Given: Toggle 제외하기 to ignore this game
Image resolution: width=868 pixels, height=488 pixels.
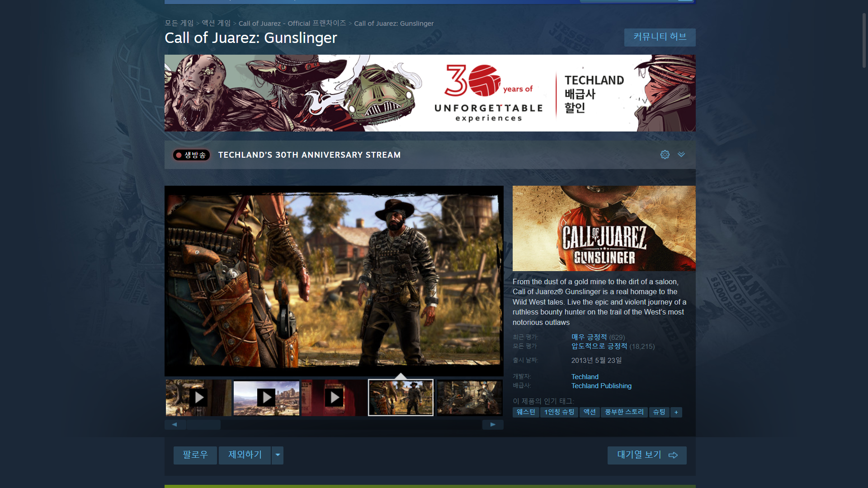Looking at the screenshot, I should (x=245, y=455).
